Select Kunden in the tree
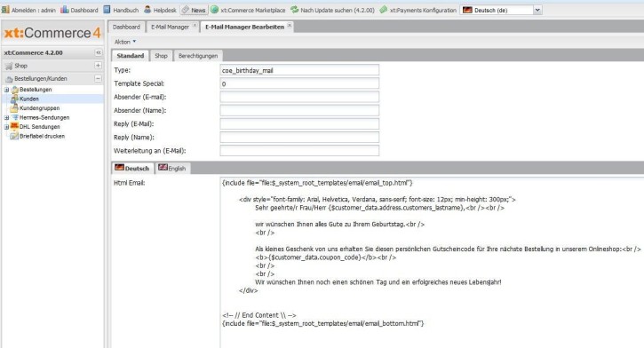Image resolution: width=644 pixels, height=348 pixels. pyautogui.click(x=28, y=99)
